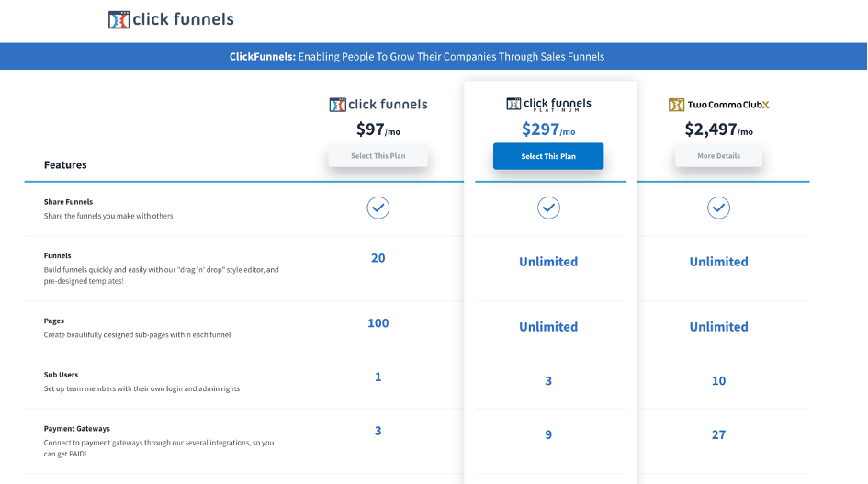Screen dimensions: 868x484
Task: Click the ClickFunnels Platinum plan logo
Action: (548, 104)
